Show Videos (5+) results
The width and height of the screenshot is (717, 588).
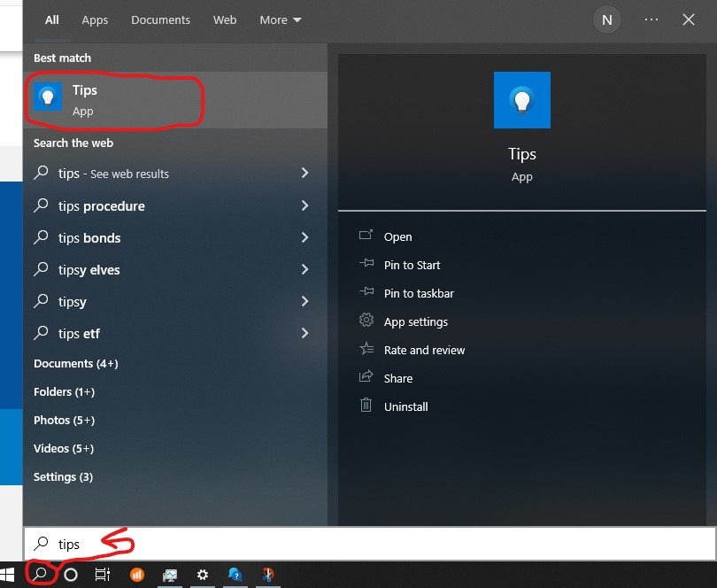click(x=64, y=448)
